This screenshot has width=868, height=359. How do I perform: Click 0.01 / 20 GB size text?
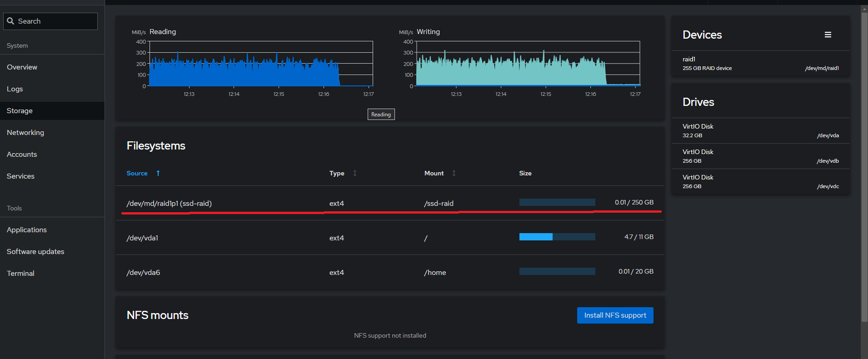tap(636, 271)
